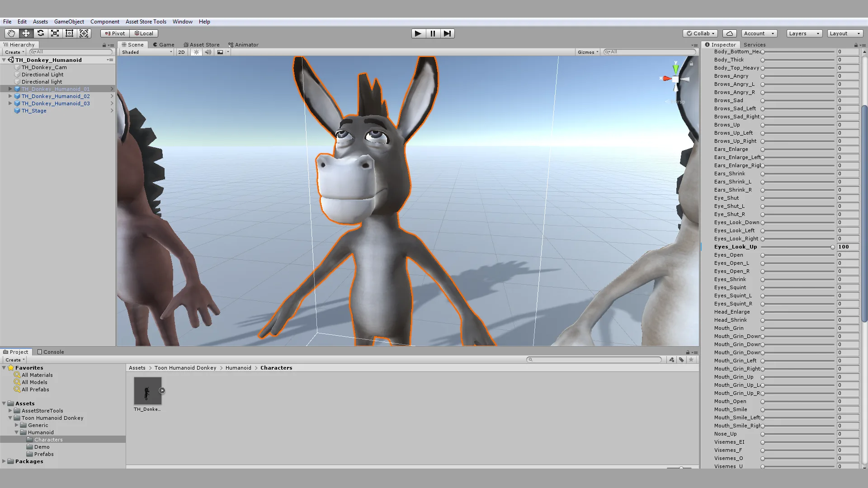Image resolution: width=868 pixels, height=488 pixels.
Task: Select TH_Donke asset thumbnail
Action: (x=147, y=391)
